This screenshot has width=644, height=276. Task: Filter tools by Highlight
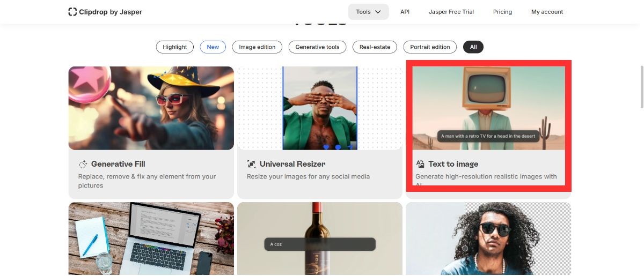click(x=175, y=47)
